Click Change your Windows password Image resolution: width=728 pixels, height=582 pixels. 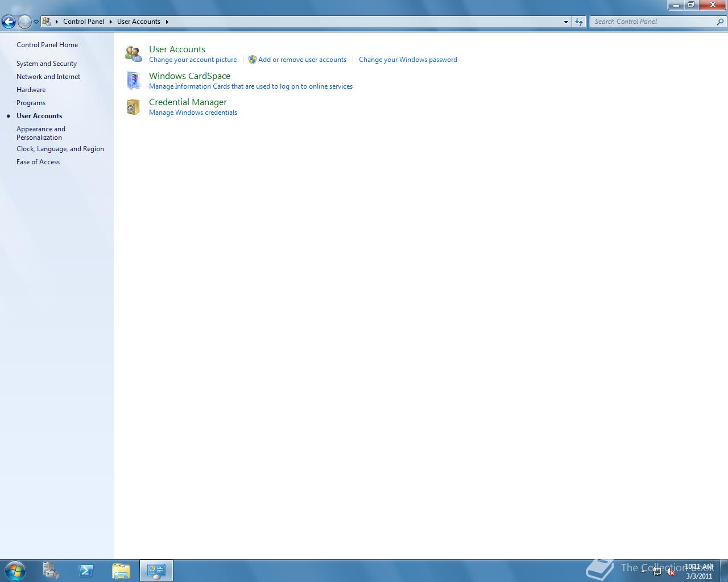(x=408, y=60)
